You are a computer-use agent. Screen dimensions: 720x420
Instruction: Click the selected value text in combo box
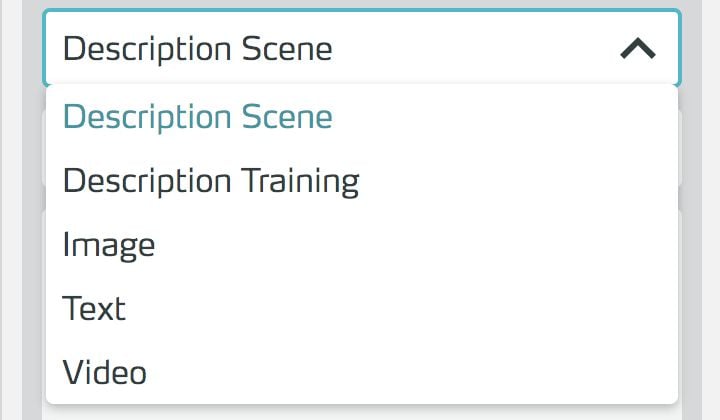click(198, 48)
